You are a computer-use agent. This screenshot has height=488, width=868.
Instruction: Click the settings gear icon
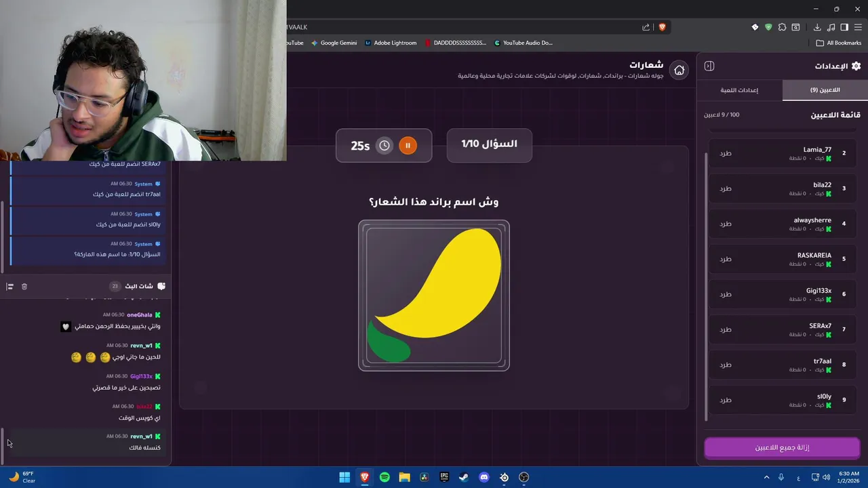pos(856,66)
